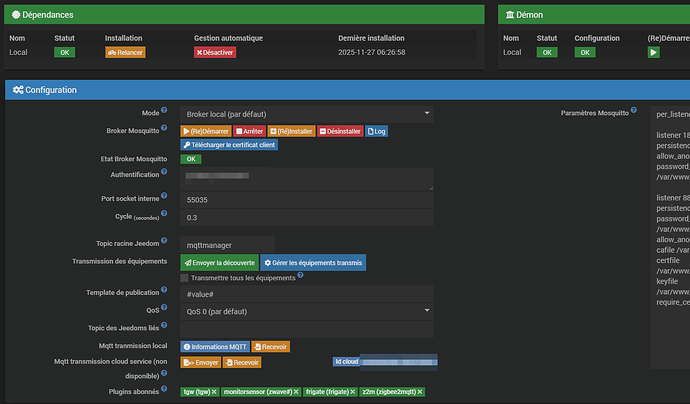Screen dimensions: 690x404
Task: Open Gérer les équipements transmis
Action: pos(313,262)
